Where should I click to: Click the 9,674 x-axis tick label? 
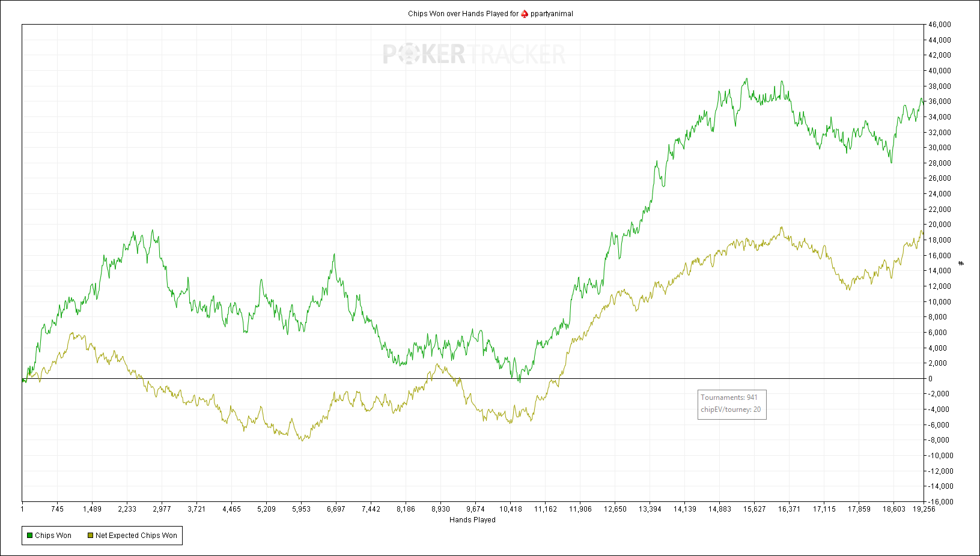[475, 509]
